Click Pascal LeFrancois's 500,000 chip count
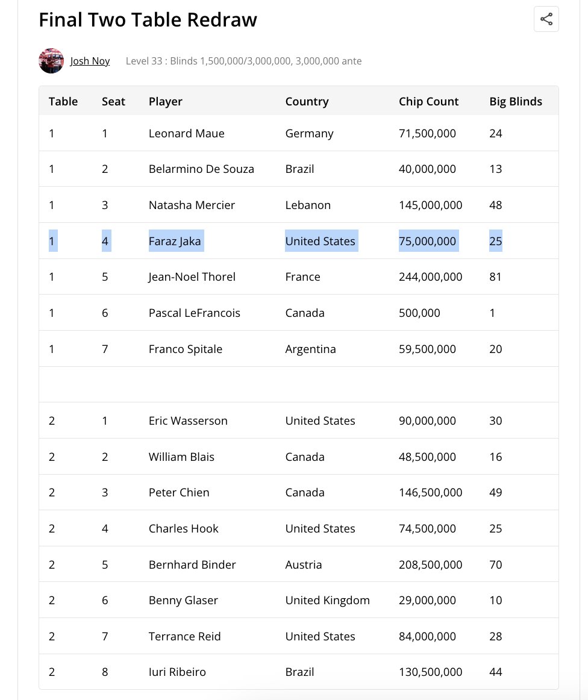The width and height of the screenshot is (588, 700). (419, 313)
